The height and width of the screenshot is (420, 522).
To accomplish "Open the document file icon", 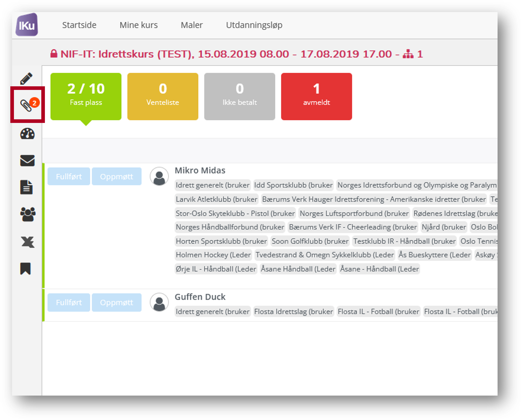I will [26, 187].
